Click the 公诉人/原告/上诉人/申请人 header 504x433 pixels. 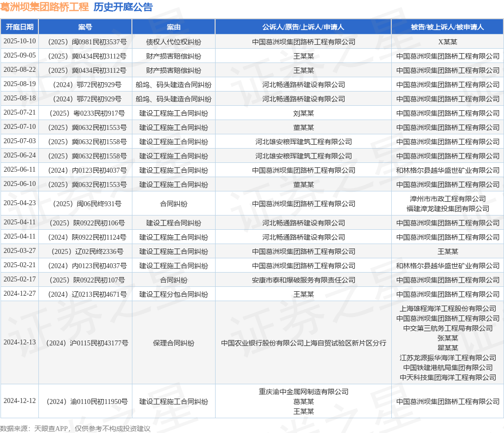tap(303, 27)
